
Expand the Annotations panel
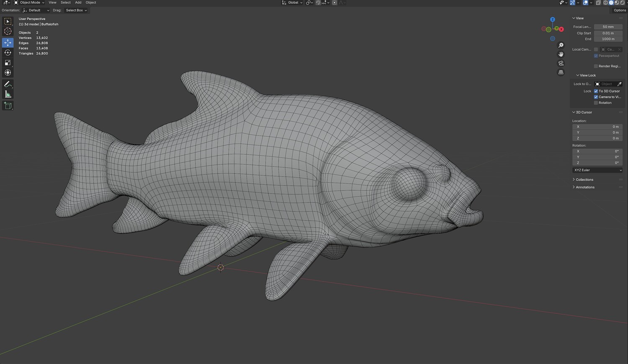tap(583, 187)
